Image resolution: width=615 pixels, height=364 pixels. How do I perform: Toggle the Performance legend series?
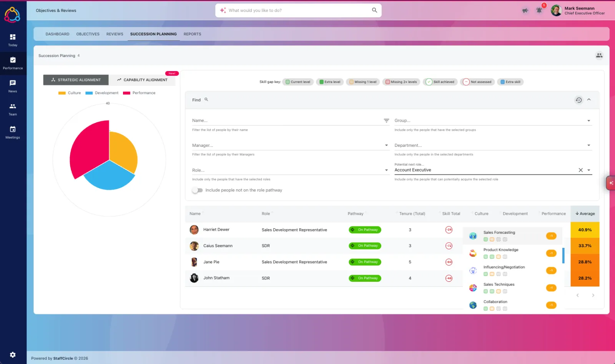139,93
